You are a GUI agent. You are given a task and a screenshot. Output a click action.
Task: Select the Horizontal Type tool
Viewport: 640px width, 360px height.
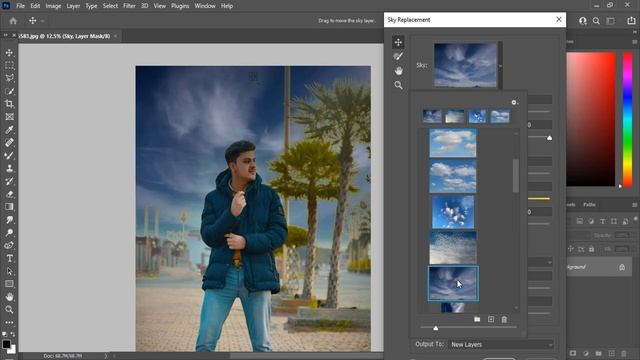(x=9, y=258)
